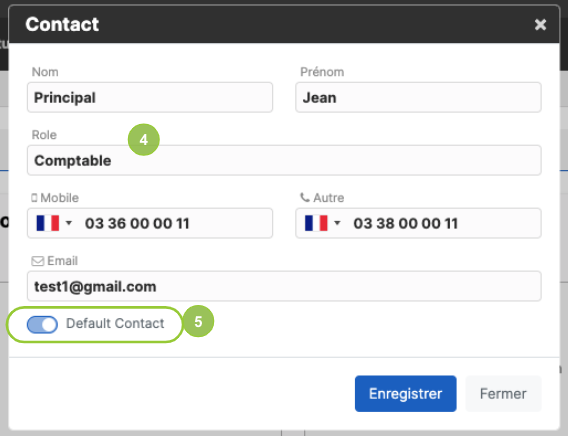The width and height of the screenshot is (568, 436).
Task: Select the Role field showing Comptable
Action: click(284, 160)
